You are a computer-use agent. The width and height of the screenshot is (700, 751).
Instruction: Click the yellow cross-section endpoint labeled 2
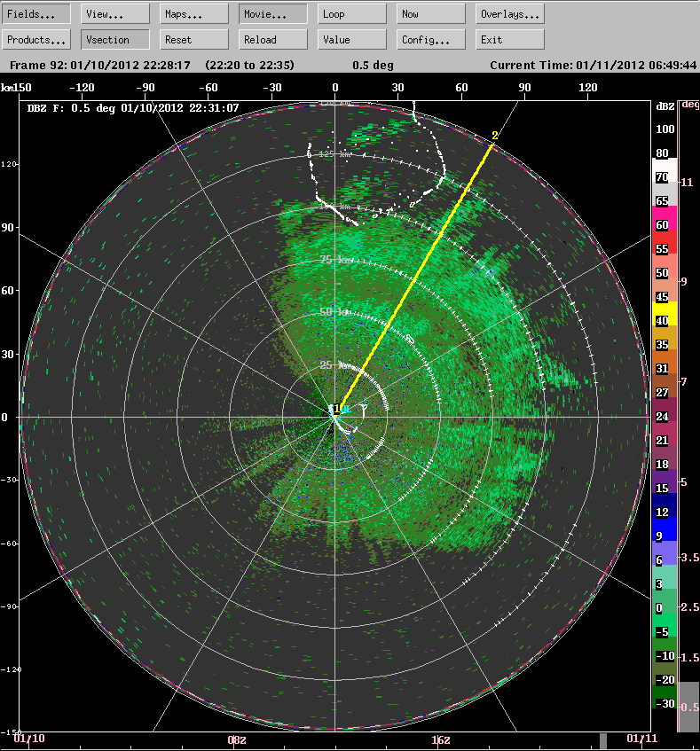click(x=495, y=136)
